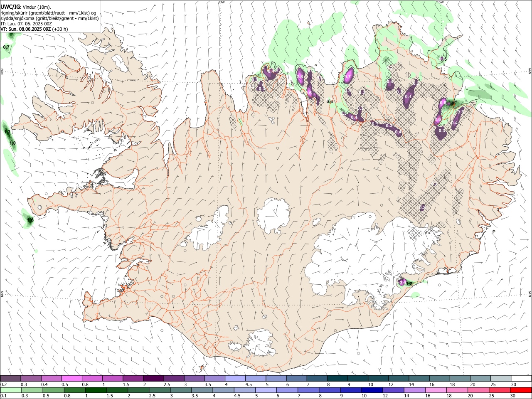Click the '20W' longitude label on the map border

click(x=222, y=2)
